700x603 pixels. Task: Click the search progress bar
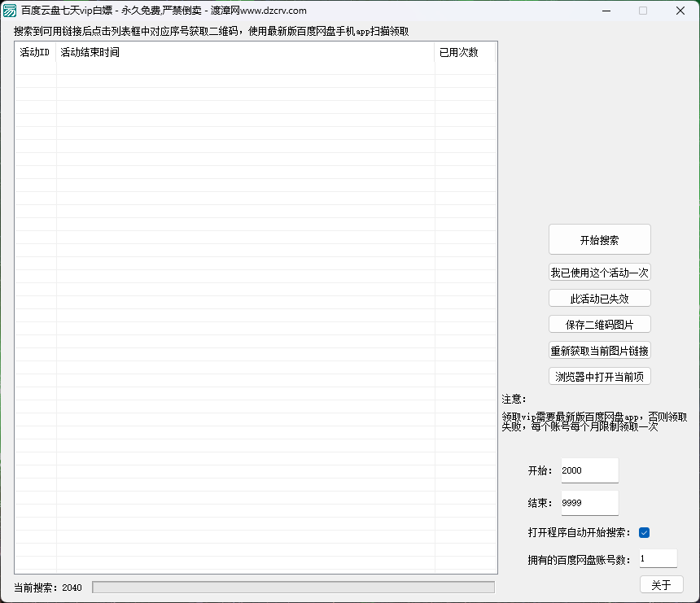pos(293,588)
